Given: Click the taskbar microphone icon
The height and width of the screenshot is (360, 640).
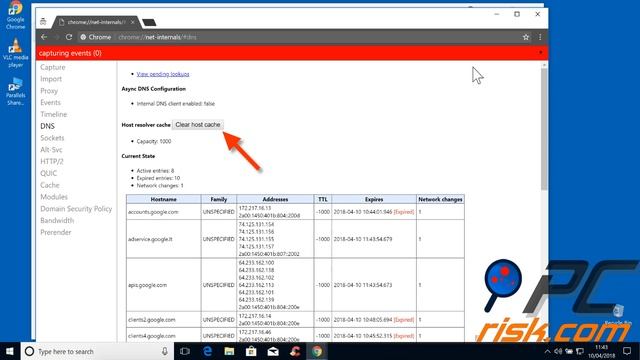Looking at the screenshot, I should point(165,351).
